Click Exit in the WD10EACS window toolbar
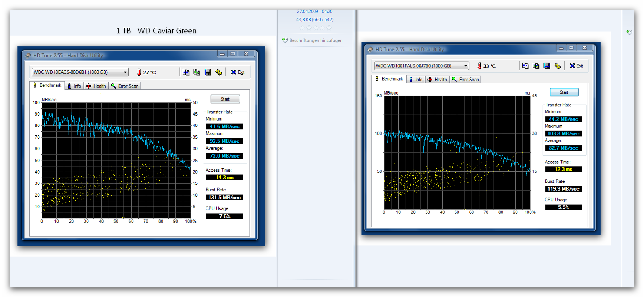644x297 pixels. click(238, 72)
